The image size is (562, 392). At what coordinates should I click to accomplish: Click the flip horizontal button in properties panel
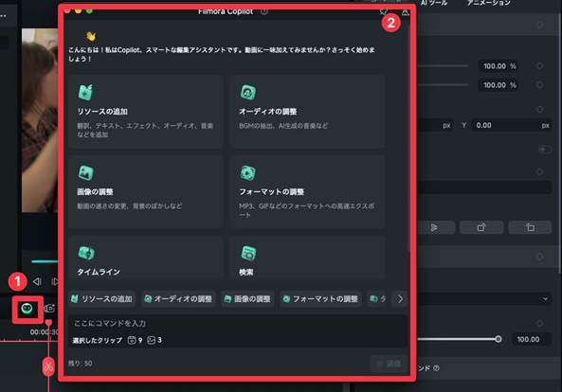click(434, 227)
